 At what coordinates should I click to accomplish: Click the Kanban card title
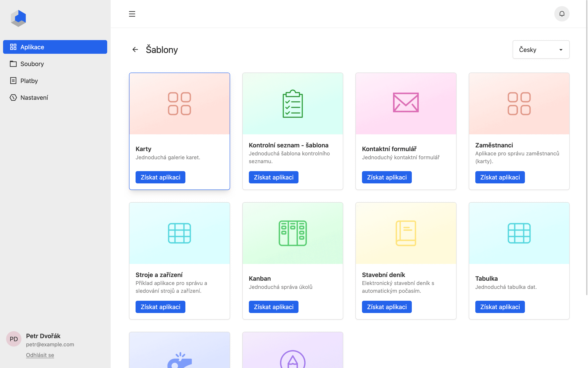pyautogui.click(x=259, y=278)
